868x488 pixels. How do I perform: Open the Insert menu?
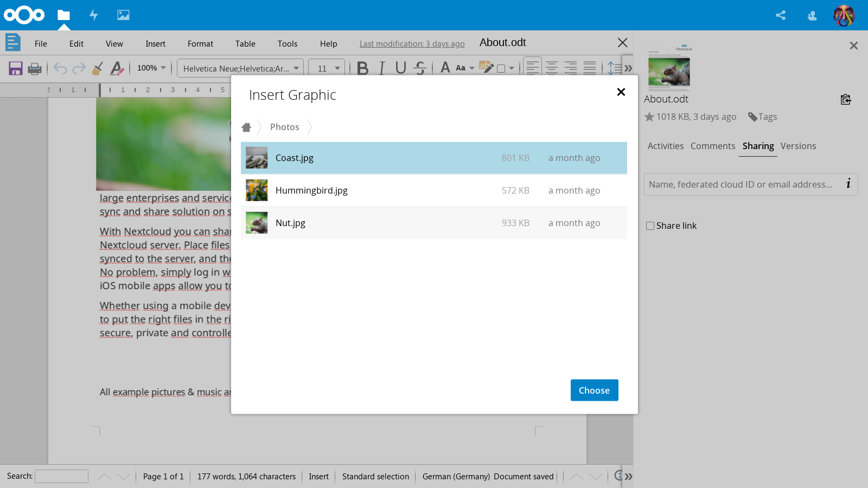(x=156, y=44)
